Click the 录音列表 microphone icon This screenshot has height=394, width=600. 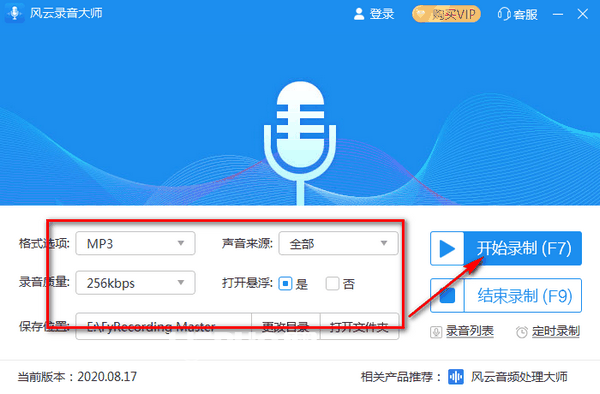(436, 332)
